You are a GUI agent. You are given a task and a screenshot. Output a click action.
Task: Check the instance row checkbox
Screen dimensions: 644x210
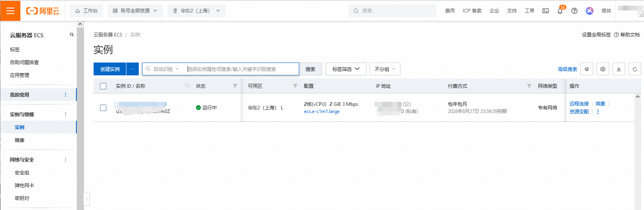(x=103, y=107)
